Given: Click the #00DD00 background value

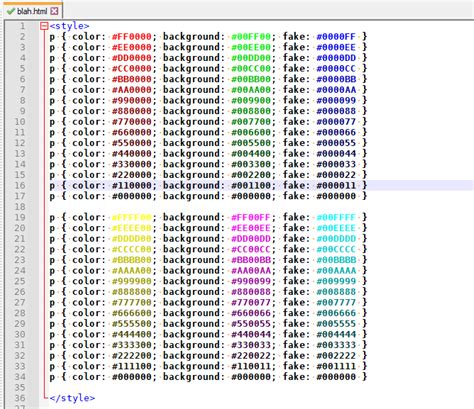Looking at the screenshot, I should click(x=251, y=58).
